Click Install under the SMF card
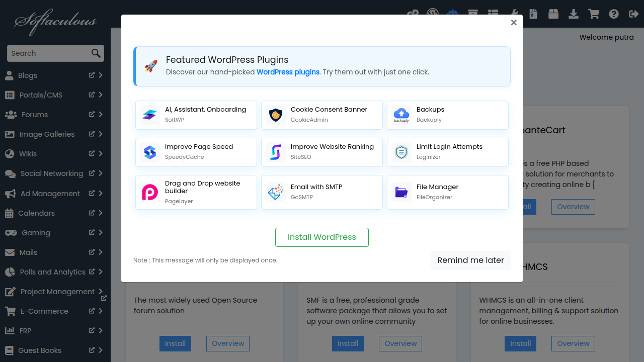644x362 pixels. point(348,343)
